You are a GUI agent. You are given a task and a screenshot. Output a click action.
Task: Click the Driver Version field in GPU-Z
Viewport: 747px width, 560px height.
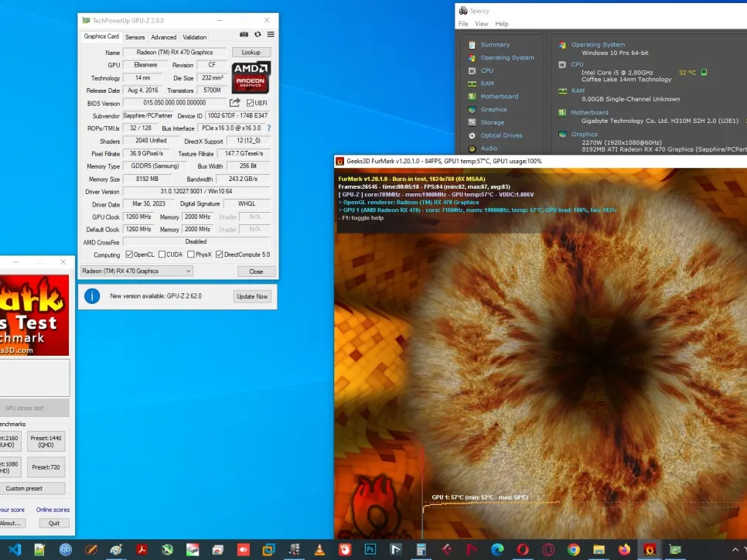click(196, 192)
